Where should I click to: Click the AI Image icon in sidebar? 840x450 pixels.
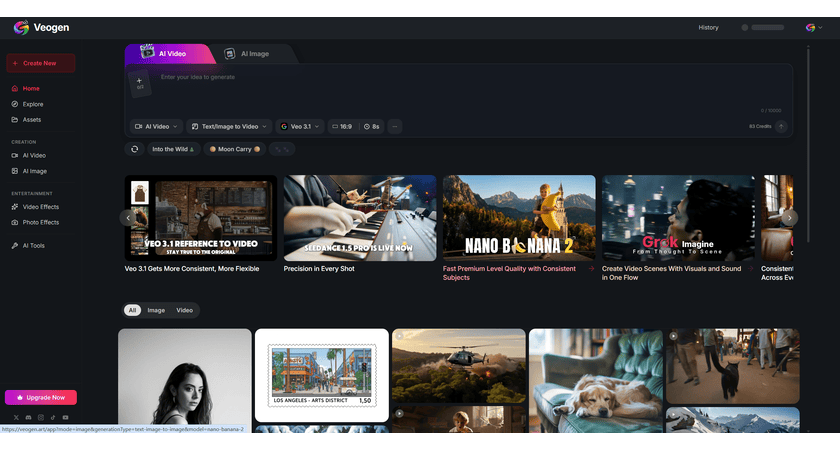(15, 171)
